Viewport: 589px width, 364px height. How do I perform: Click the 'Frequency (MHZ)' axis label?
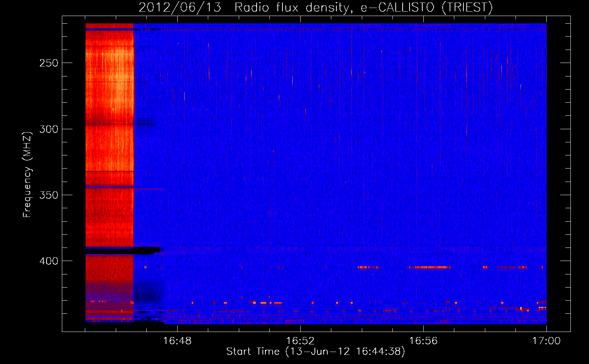point(27,174)
